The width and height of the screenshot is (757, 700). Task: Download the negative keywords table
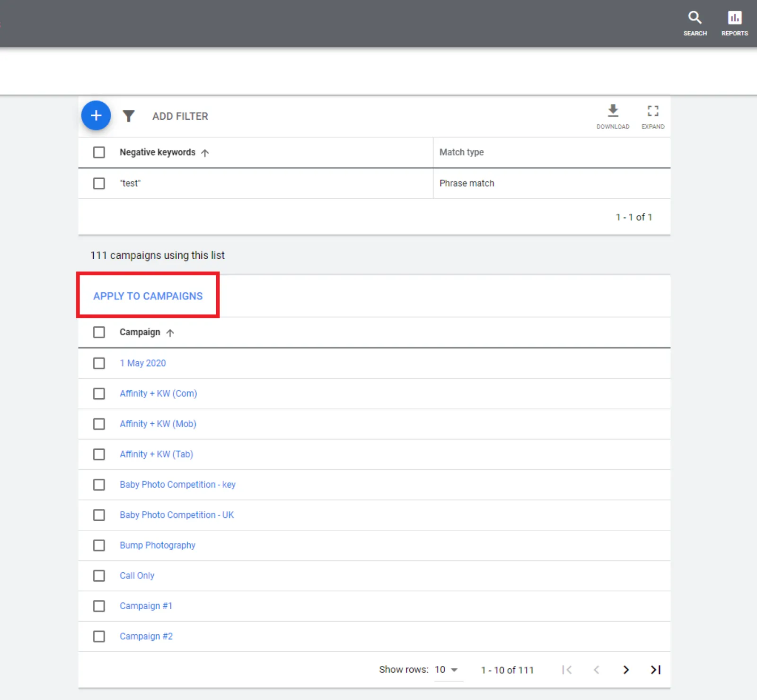[x=613, y=116]
